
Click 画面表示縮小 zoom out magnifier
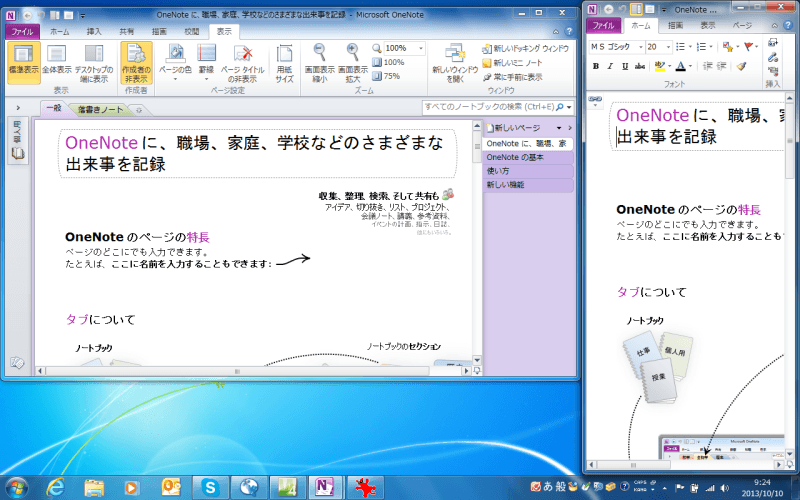point(319,63)
